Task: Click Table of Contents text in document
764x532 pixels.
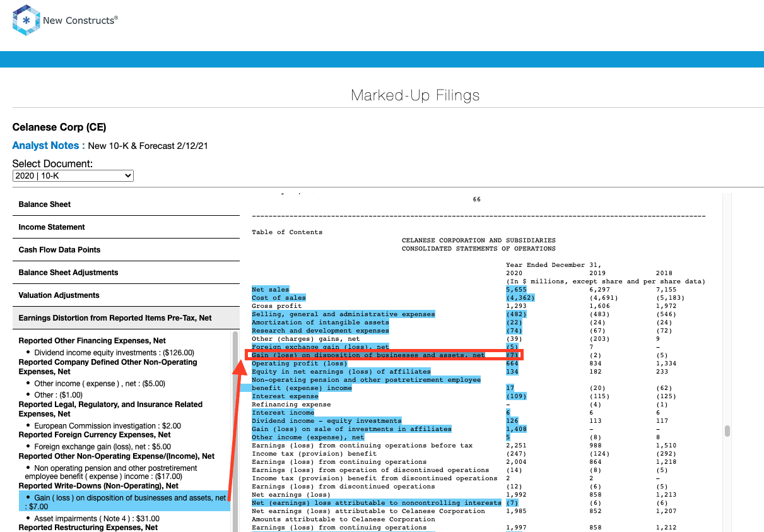Action: pyautogui.click(x=287, y=232)
